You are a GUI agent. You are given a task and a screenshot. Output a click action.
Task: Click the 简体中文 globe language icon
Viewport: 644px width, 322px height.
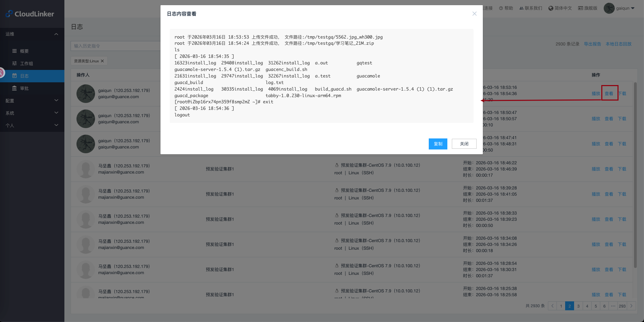click(x=551, y=8)
